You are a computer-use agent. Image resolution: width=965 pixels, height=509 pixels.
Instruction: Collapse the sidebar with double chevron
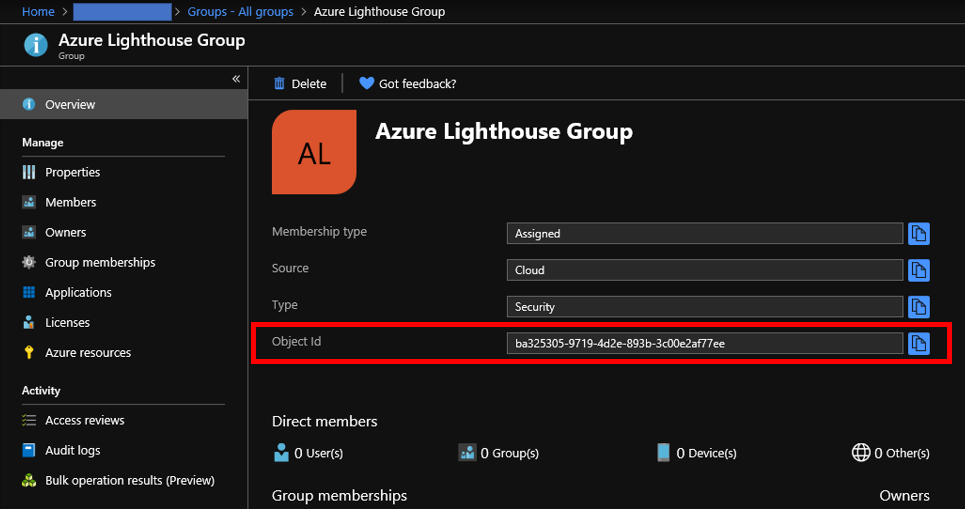(x=236, y=79)
